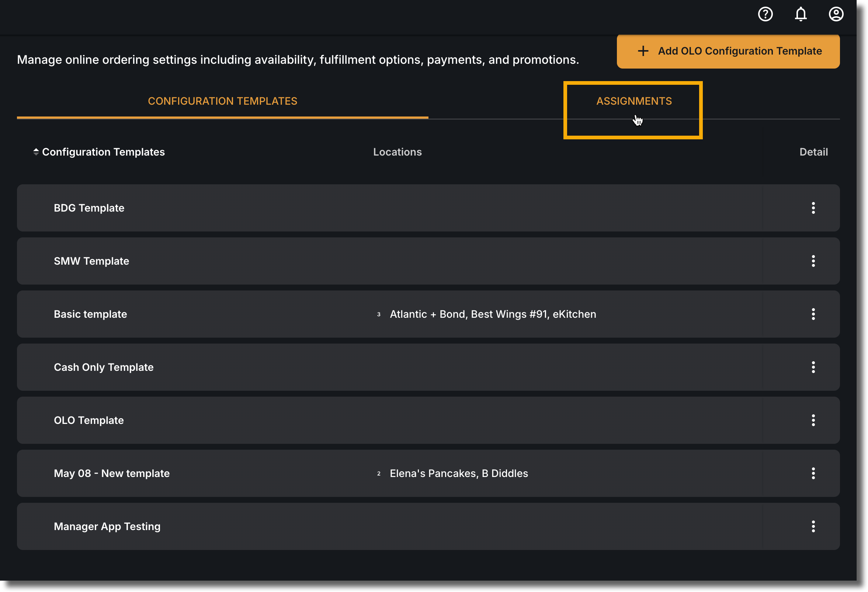Screen dimensions: 868x592
Task: Select the Basic template row name
Action: [90, 314]
